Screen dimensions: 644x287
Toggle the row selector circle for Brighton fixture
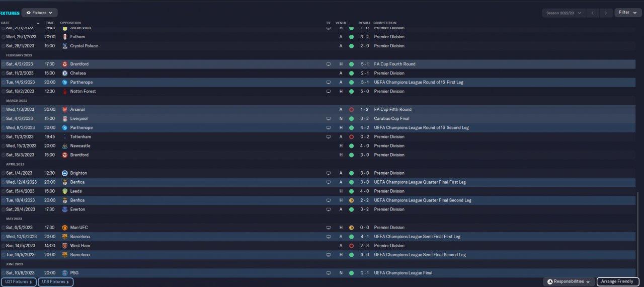3,173
